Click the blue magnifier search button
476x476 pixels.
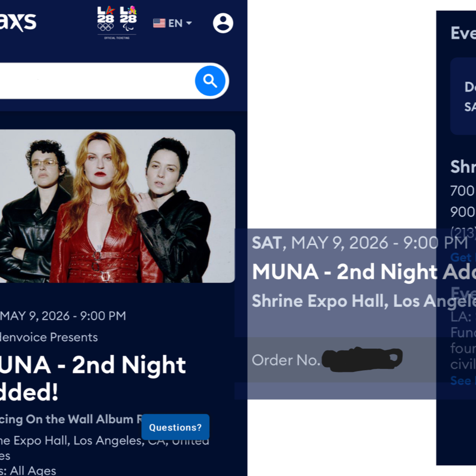click(x=210, y=81)
